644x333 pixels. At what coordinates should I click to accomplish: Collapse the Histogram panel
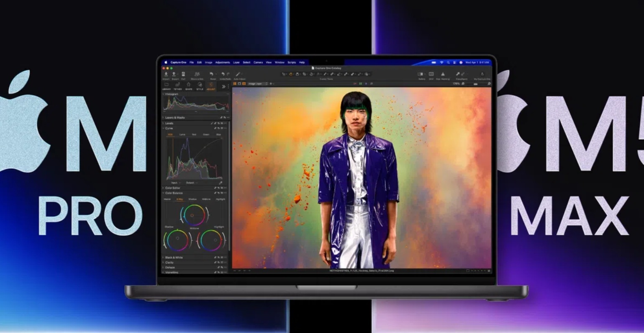tap(164, 94)
